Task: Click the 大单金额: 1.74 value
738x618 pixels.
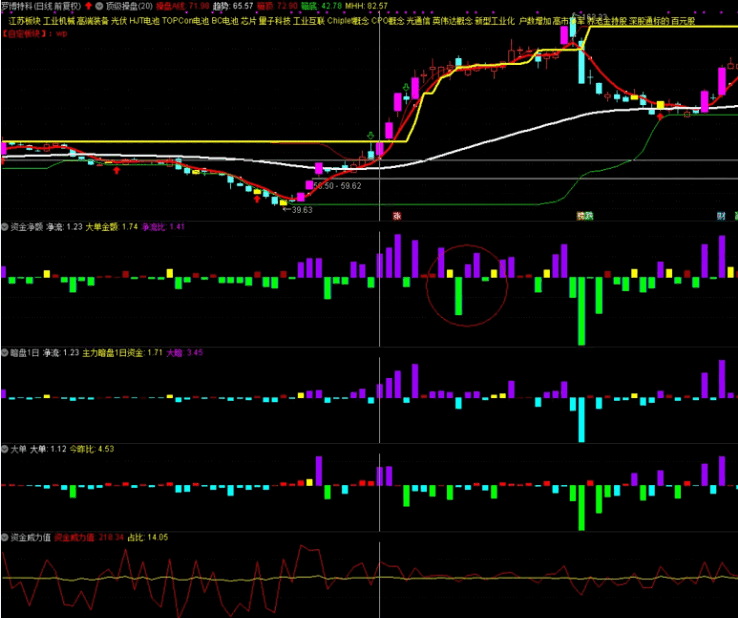Action: click(x=112, y=227)
